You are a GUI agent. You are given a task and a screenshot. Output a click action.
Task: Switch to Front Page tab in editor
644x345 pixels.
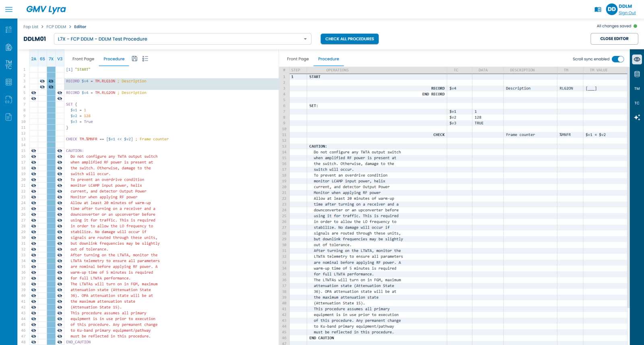(x=83, y=59)
